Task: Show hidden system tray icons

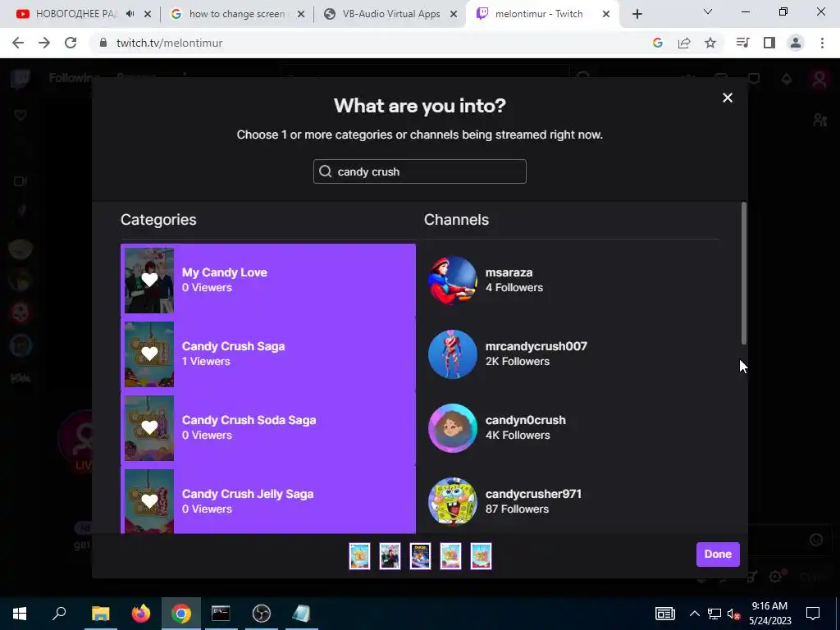Action: 694,614
